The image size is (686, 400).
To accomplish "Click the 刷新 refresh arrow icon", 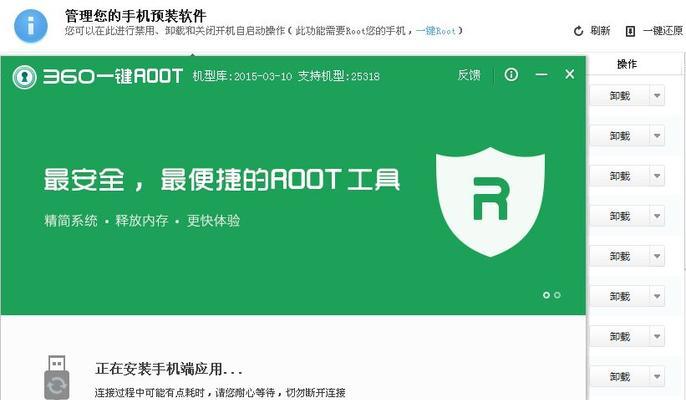I will pos(578,31).
